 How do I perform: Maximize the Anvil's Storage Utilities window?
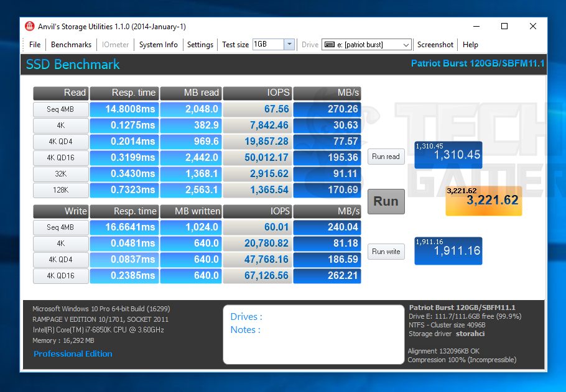(504, 26)
